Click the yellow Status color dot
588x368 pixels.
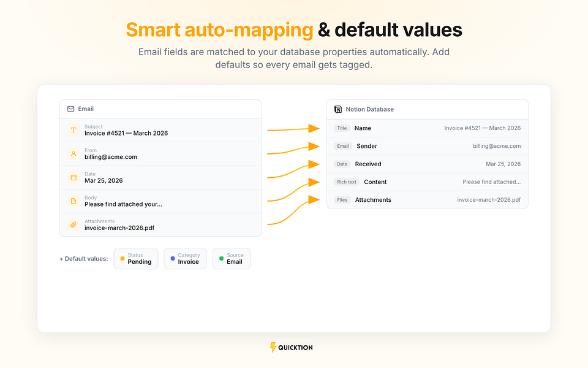point(123,258)
